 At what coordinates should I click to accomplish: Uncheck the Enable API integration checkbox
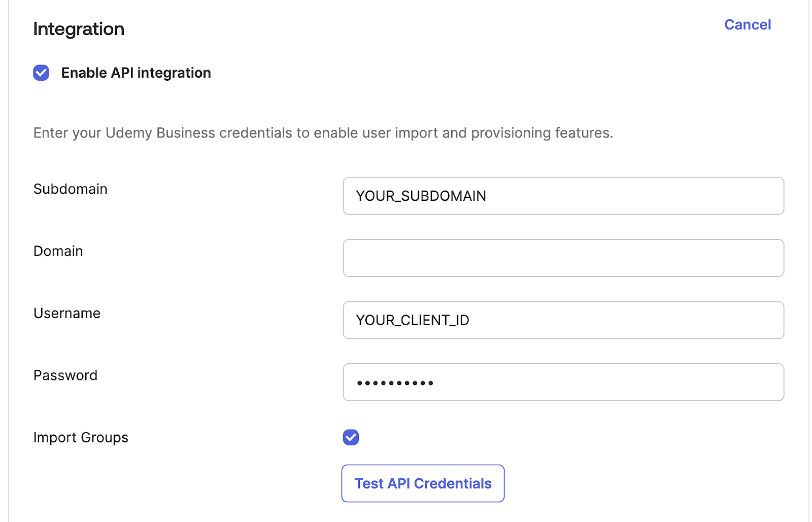pyautogui.click(x=41, y=73)
